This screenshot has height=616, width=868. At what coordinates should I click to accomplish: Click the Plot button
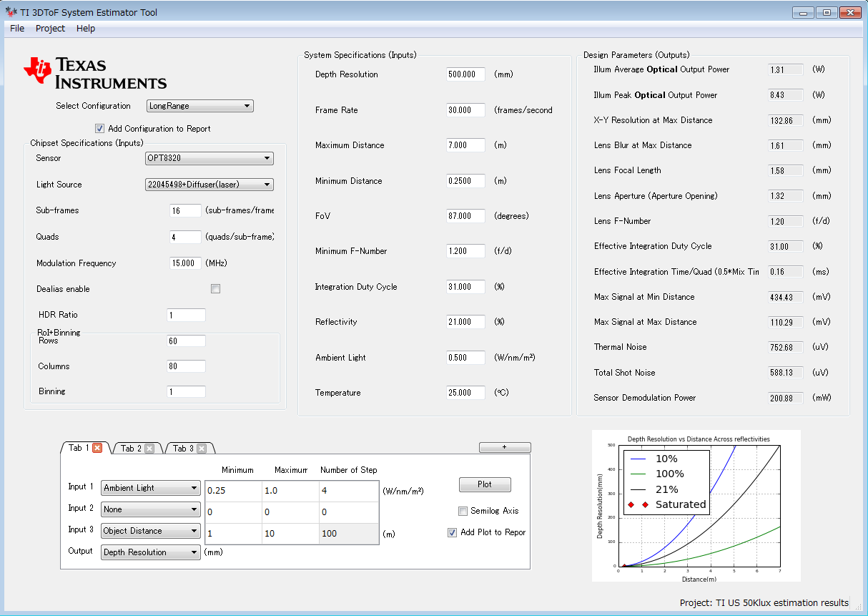485,484
